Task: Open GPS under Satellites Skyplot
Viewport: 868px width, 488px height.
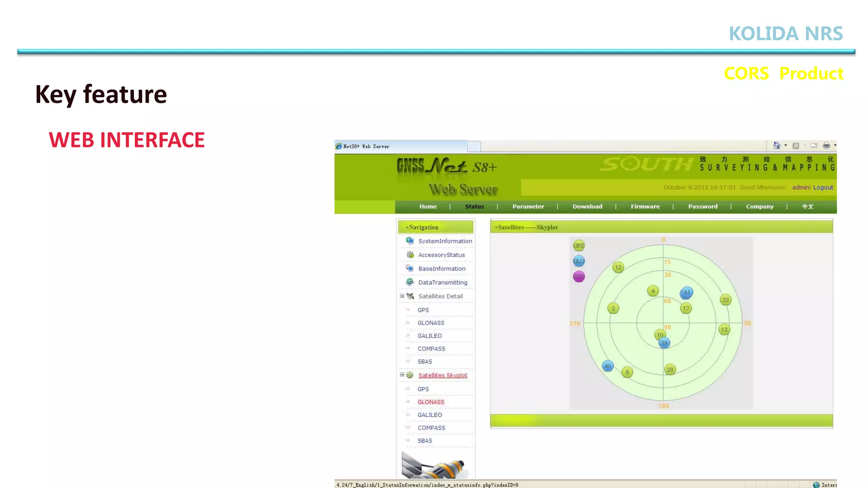Action: point(423,389)
